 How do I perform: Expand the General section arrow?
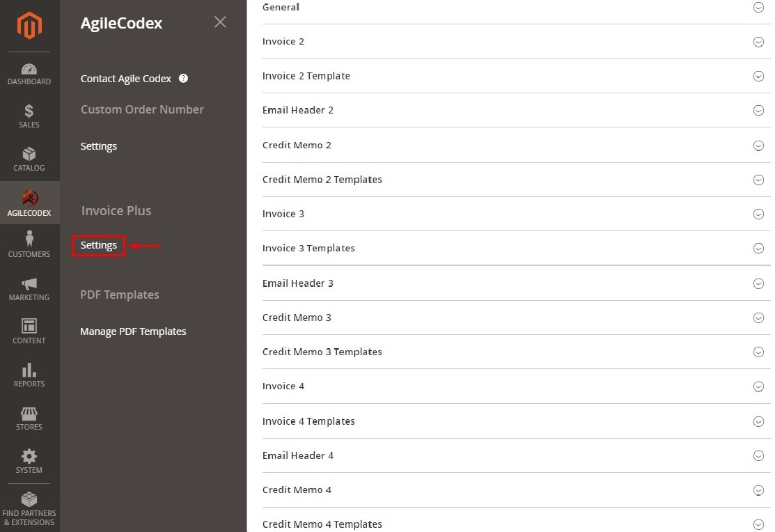click(758, 8)
